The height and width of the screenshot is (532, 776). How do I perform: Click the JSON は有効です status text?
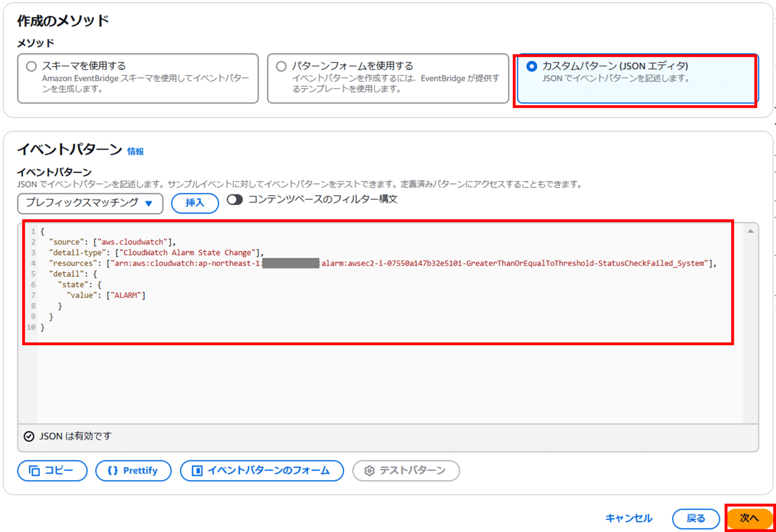(76, 437)
